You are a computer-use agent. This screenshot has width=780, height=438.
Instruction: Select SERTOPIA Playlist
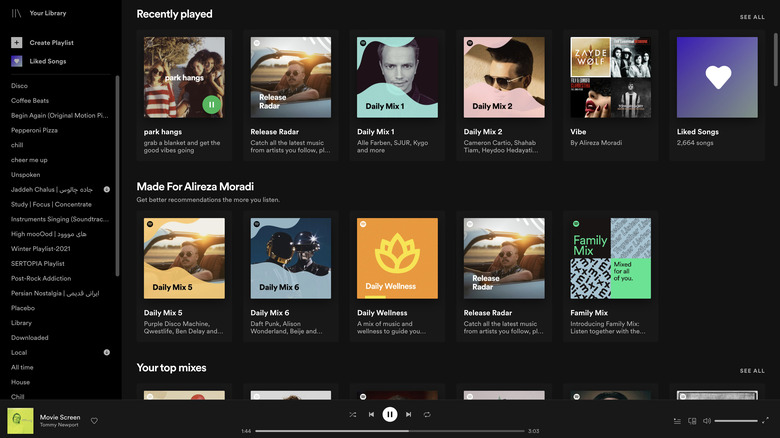pyautogui.click(x=38, y=264)
